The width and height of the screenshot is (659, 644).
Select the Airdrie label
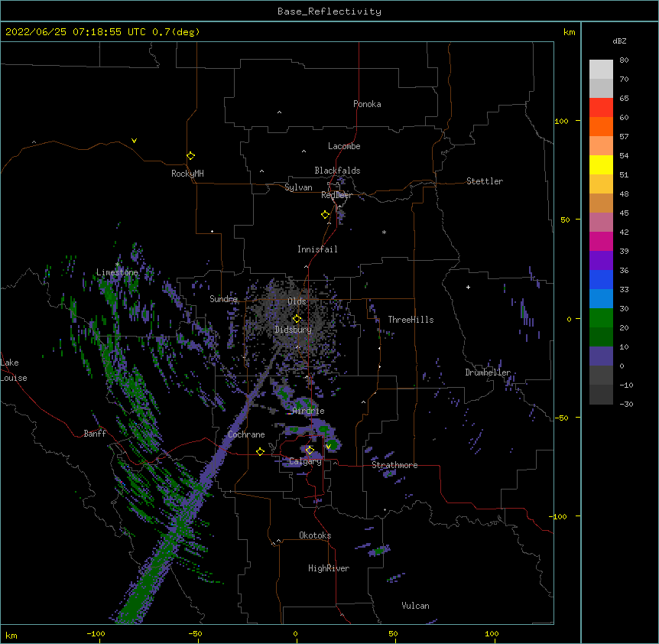pyautogui.click(x=308, y=411)
